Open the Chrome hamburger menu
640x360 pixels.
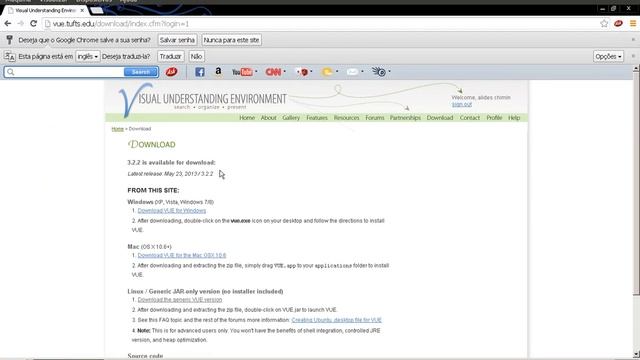point(632,24)
